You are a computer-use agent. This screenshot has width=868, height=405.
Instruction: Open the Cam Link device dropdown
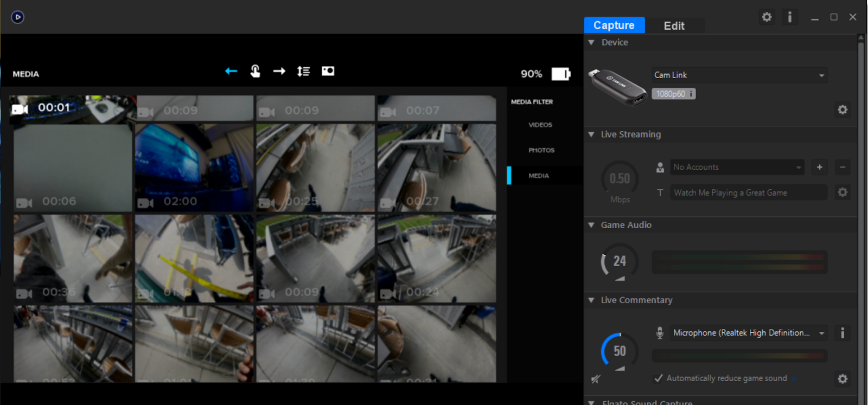coord(739,75)
